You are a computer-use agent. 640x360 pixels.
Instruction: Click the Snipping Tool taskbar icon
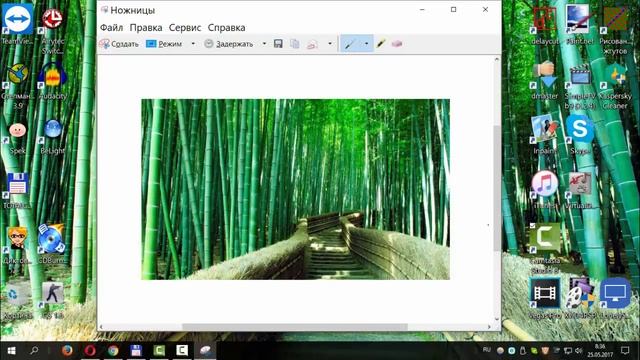204,351
